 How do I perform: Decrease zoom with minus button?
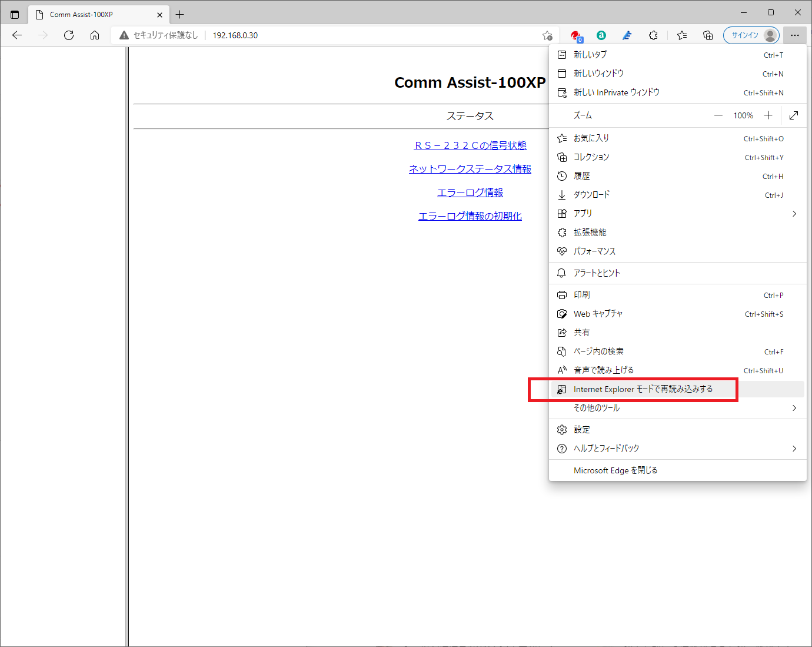tap(718, 115)
